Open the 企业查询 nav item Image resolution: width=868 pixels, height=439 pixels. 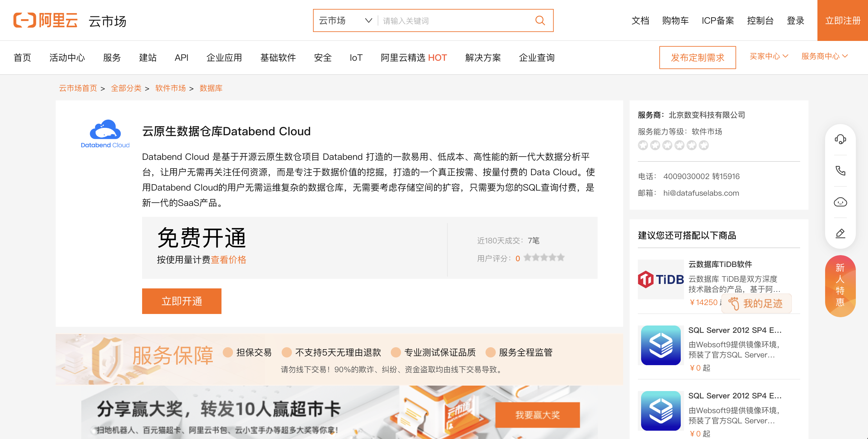coord(537,58)
